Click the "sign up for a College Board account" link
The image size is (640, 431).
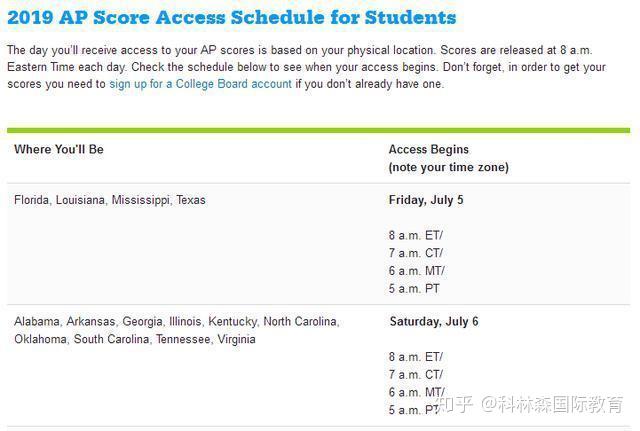(200, 84)
